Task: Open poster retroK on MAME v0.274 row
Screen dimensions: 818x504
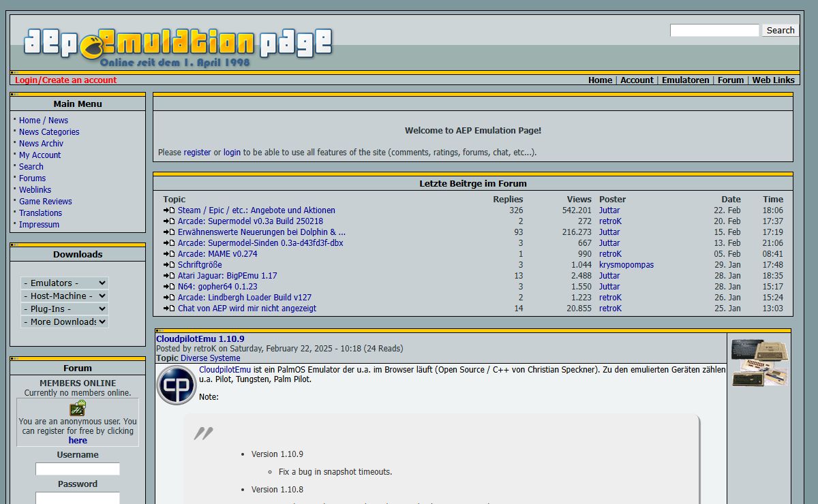Action: 610,254
